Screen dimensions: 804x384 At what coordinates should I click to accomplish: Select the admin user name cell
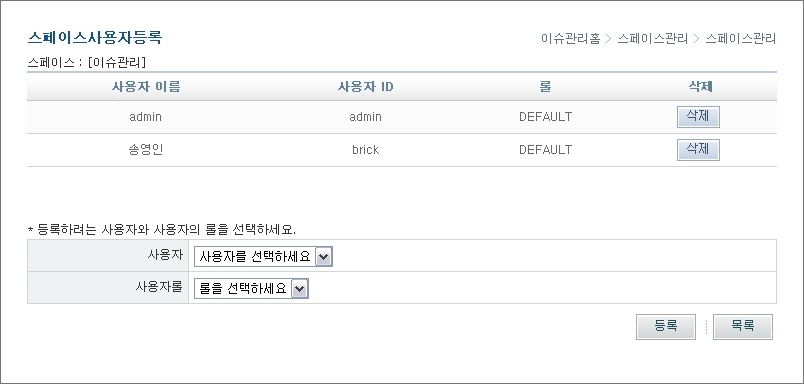145,117
